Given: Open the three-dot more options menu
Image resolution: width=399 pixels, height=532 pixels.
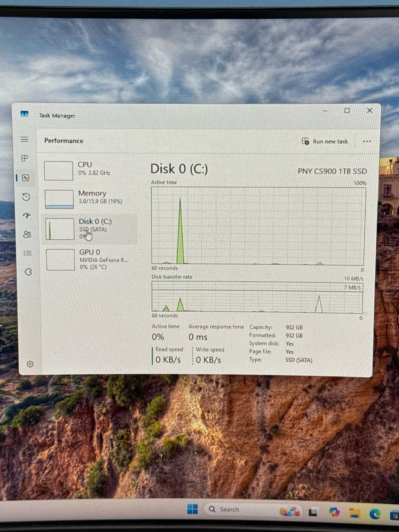Looking at the screenshot, I should point(367,141).
